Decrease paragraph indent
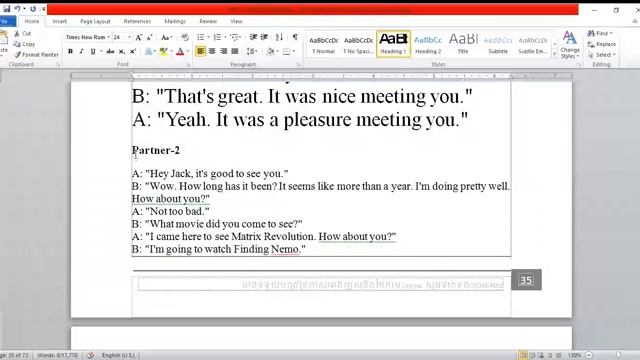The width and height of the screenshot is (640, 360). [x=253, y=38]
